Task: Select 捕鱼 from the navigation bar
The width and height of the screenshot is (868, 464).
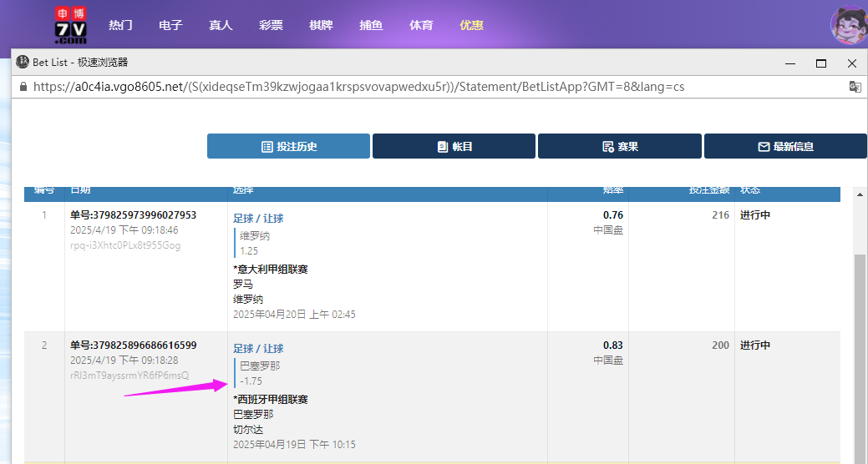Action: (371, 25)
